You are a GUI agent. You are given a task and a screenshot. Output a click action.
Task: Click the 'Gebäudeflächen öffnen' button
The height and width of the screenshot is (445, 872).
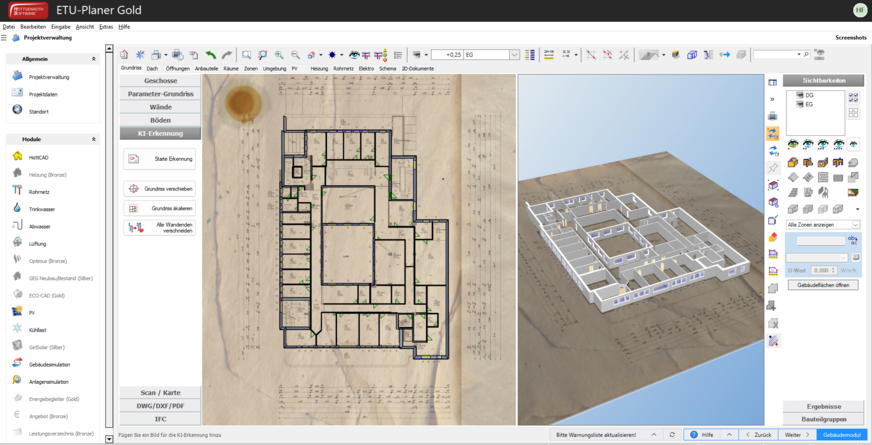tap(822, 285)
